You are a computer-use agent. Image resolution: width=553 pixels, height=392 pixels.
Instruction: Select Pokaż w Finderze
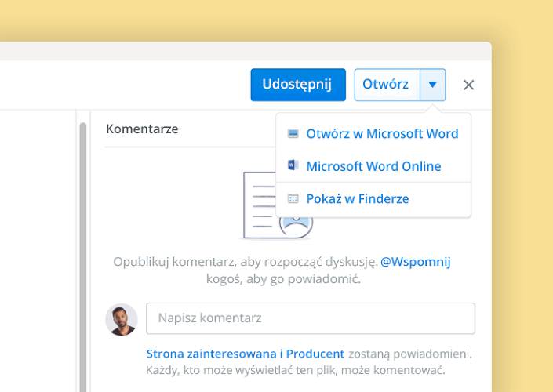[x=373, y=199]
